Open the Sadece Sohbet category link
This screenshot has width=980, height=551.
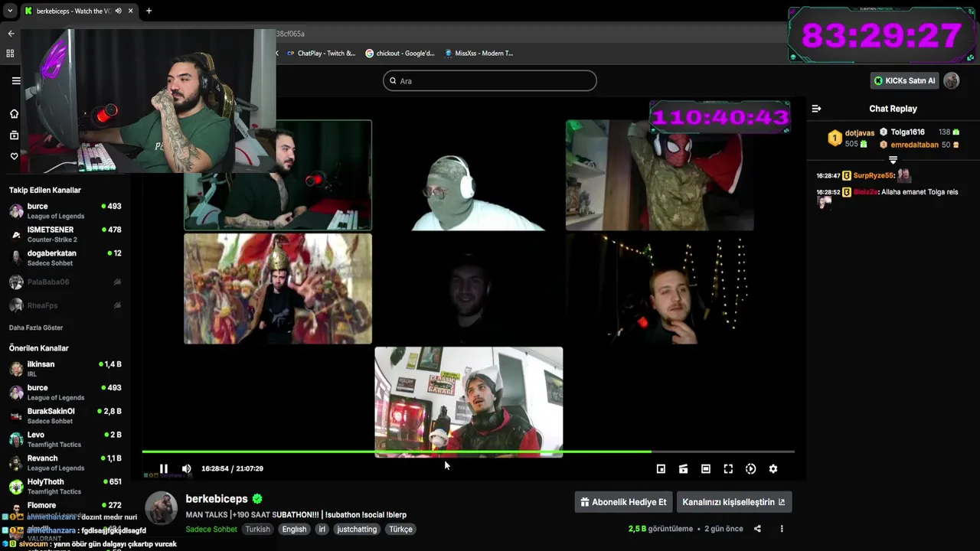click(x=211, y=529)
